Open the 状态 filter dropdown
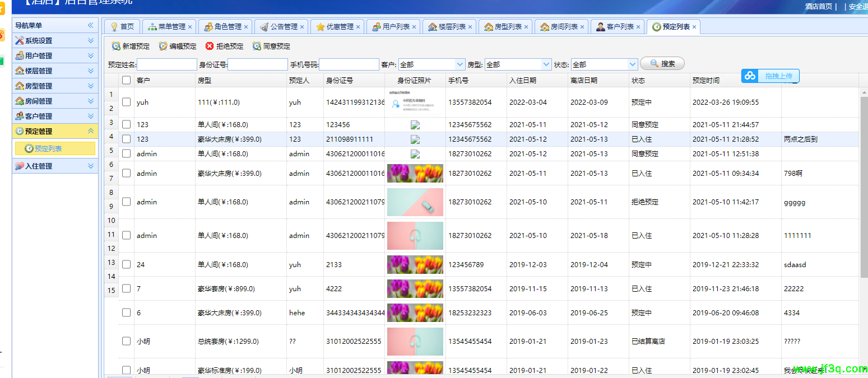The width and height of the screenshot is (868, 378). click(632, 64)
